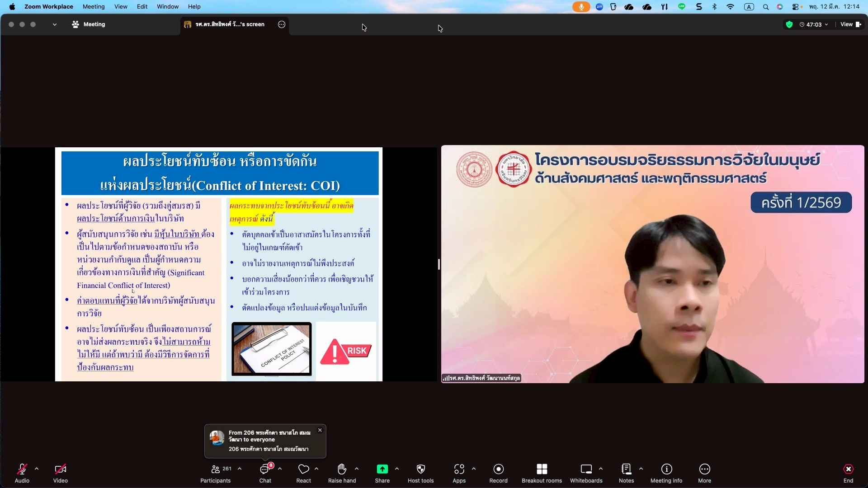Open the Meeting menu in menu bar
The image size is (868, 488).
pyautogui.click(x=94, y=7)
